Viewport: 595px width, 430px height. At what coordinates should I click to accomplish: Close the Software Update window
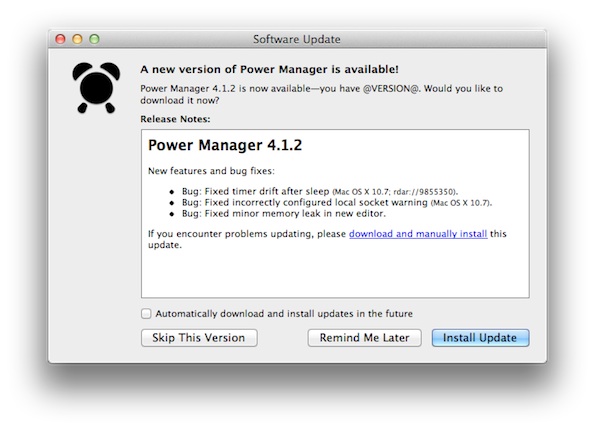click(x=60, y=39)
